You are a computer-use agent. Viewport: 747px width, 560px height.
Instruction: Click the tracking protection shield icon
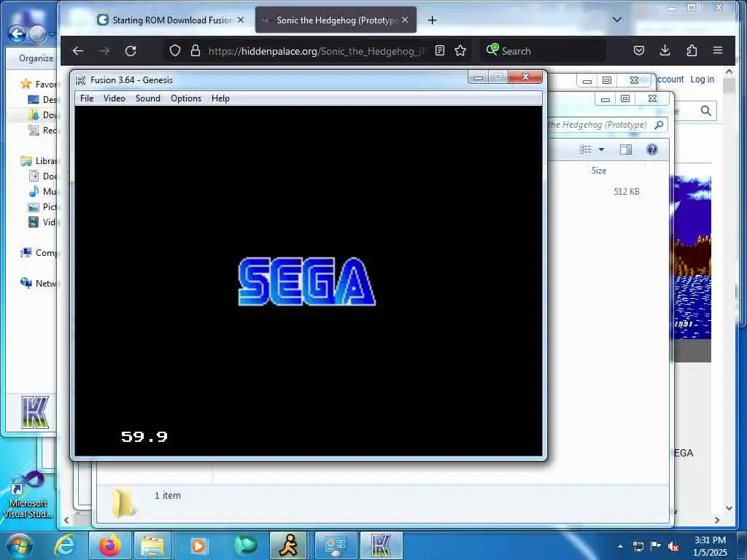(175, 50)
